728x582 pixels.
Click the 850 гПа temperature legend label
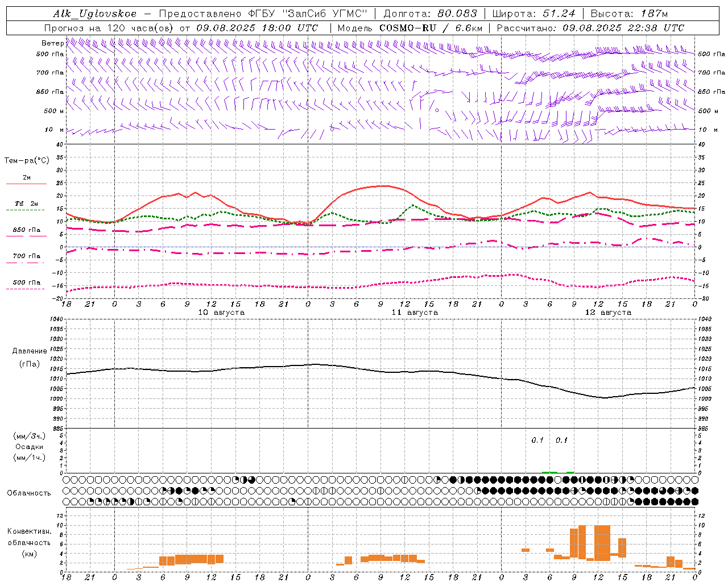(27, 230)
